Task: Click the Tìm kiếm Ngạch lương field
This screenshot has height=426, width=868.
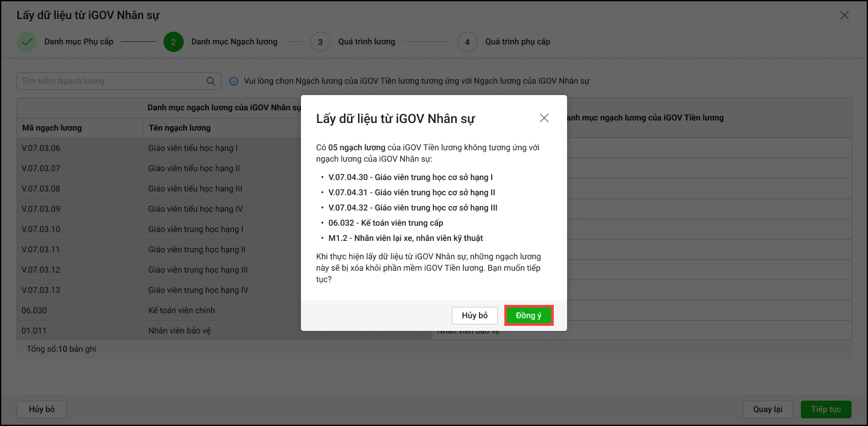Action: click(118, 81)
